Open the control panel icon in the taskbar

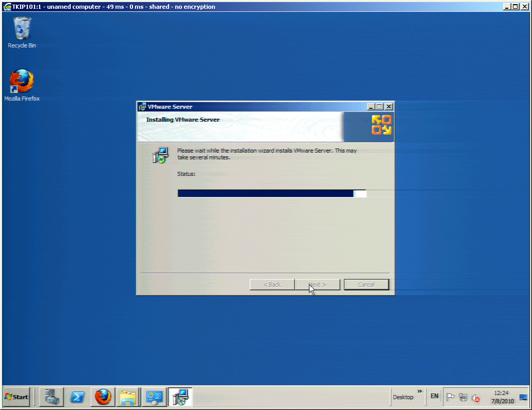[154, 397]
